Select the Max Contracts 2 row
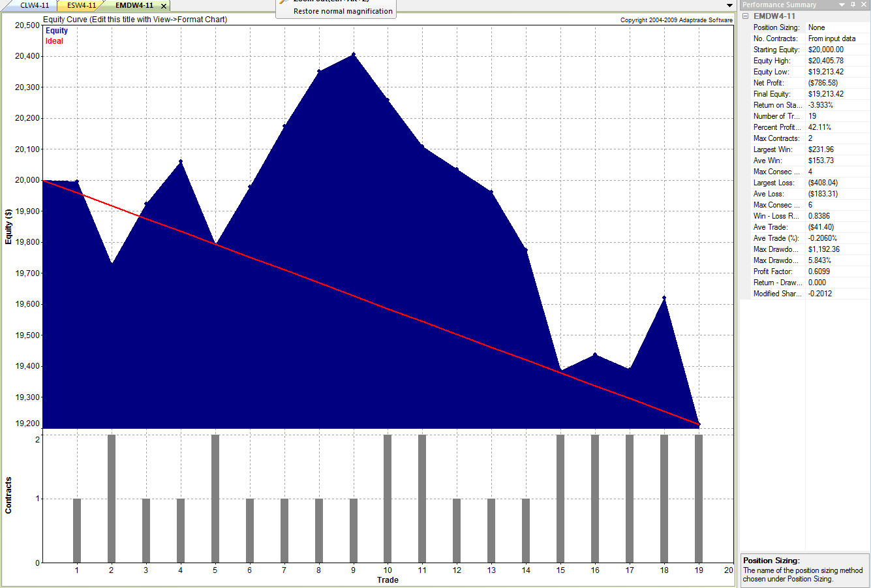The image size is (871, 588). click(805, 138)
